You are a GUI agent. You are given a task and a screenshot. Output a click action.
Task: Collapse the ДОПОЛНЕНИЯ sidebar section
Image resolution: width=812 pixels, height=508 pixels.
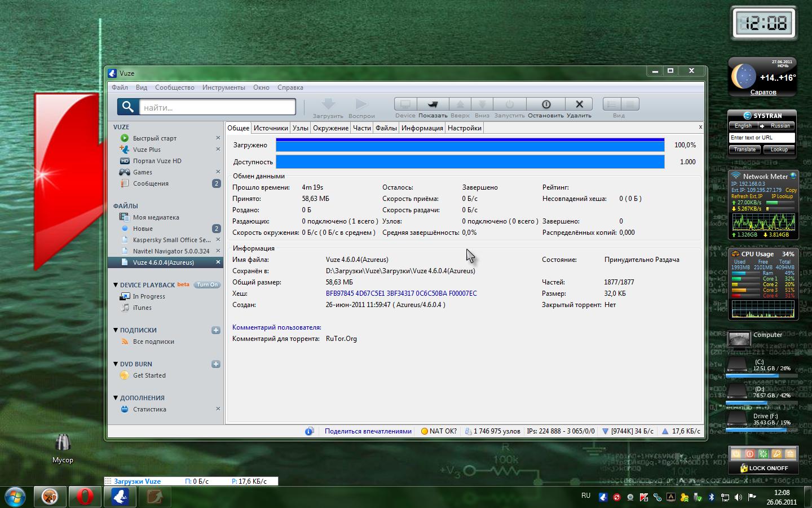[116, 398]
